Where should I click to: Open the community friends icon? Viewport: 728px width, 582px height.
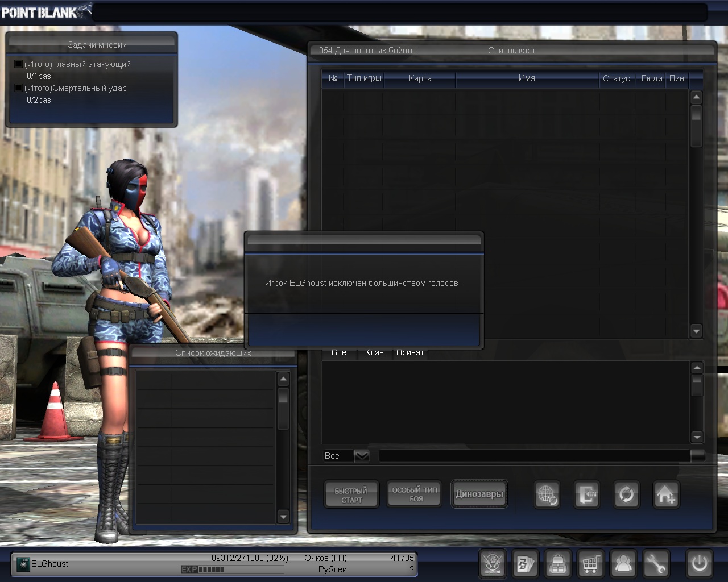[623, 564]
